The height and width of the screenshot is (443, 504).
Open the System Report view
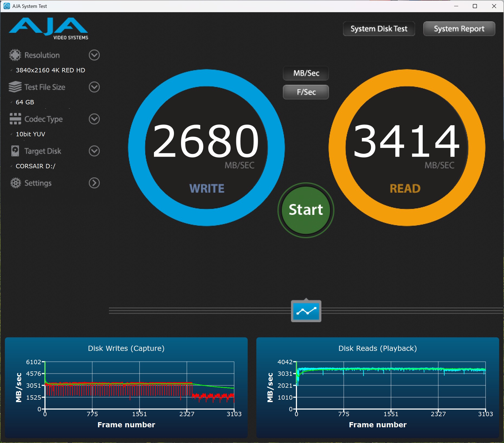pos(459,29)
